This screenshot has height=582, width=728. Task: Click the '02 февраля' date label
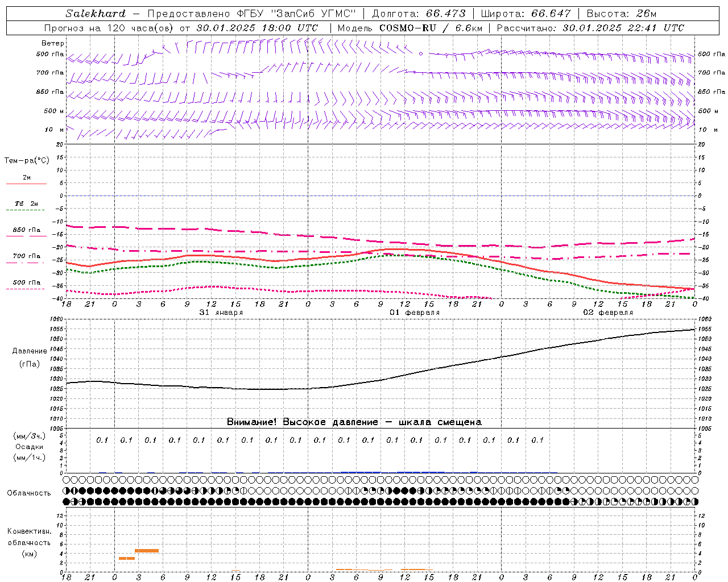[608, 313]
